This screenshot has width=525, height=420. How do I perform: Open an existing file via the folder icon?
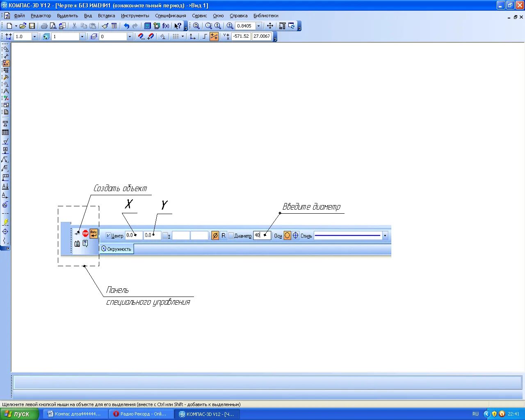click(23, 26)
